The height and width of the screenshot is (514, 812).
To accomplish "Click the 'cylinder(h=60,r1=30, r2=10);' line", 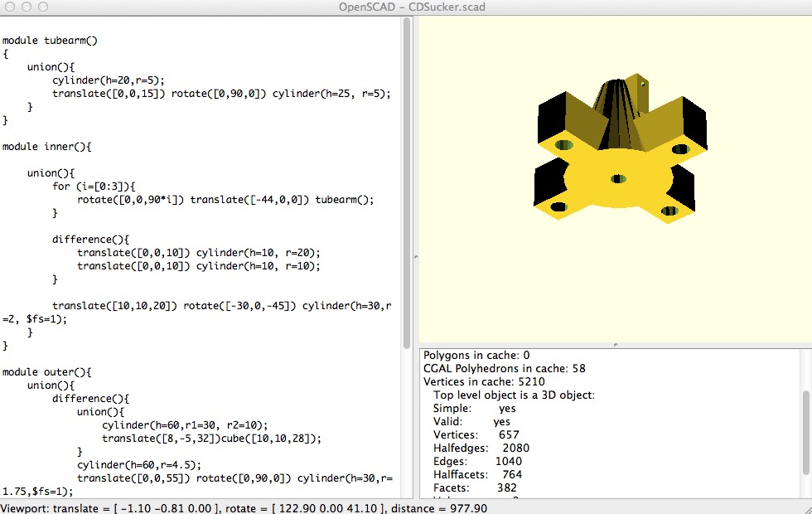I will coord(185,424).
